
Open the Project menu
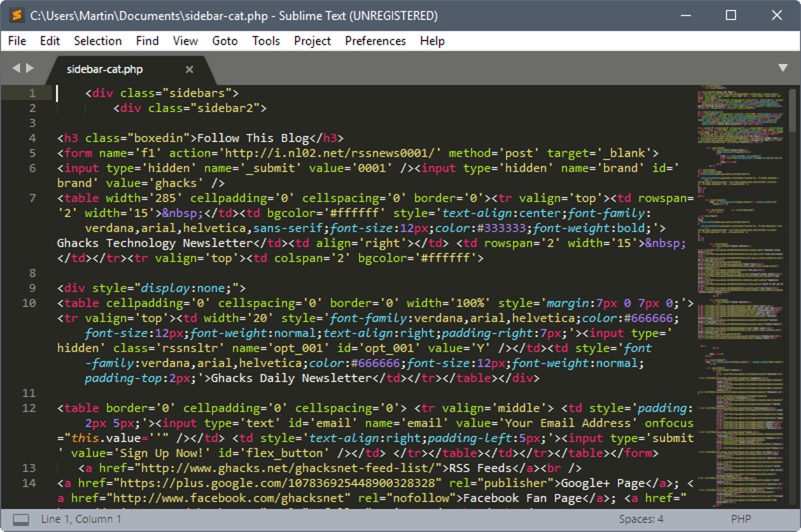click(x=312, y=41)
